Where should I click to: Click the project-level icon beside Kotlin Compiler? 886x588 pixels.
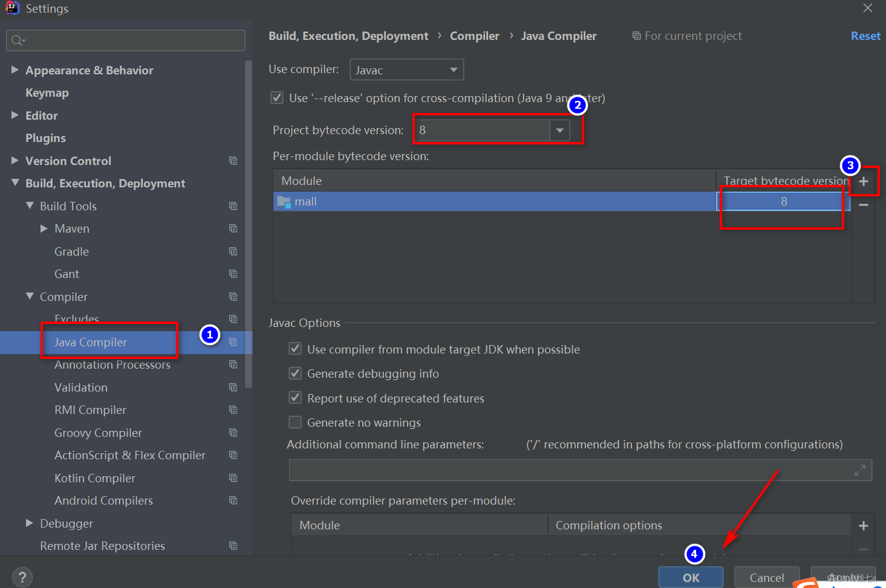(x=233, y=478)
